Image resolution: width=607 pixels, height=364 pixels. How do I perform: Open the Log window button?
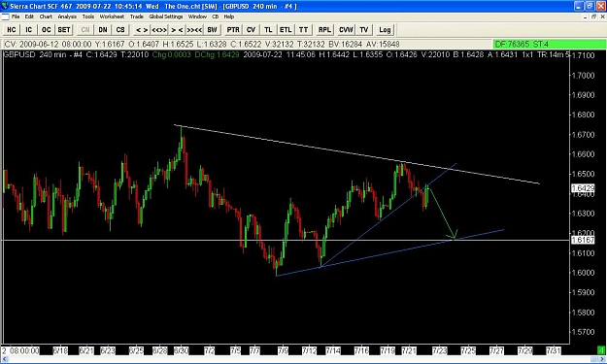385,30
